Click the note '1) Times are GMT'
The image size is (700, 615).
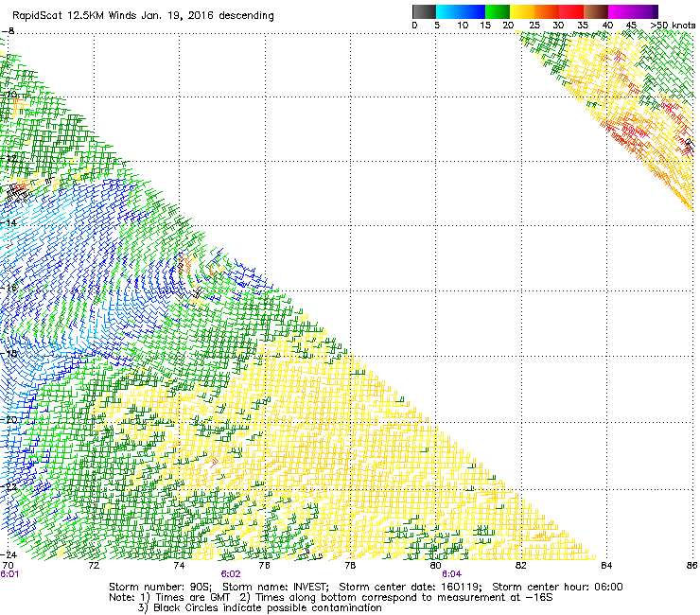pyautogui.click(x=185, y=597)
